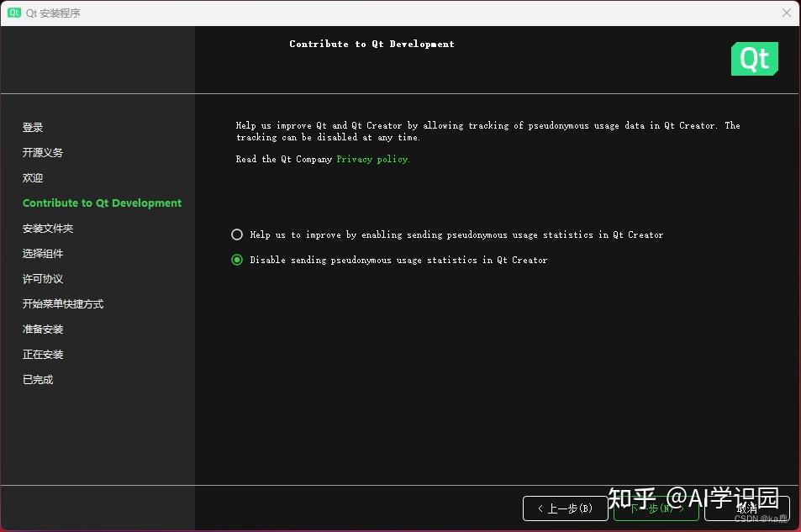The width and height of the screenshot is (801, 532).
Task: Open the Qt Company Privacy policy link
Action: pyautogui.click(x=372, y=159)
